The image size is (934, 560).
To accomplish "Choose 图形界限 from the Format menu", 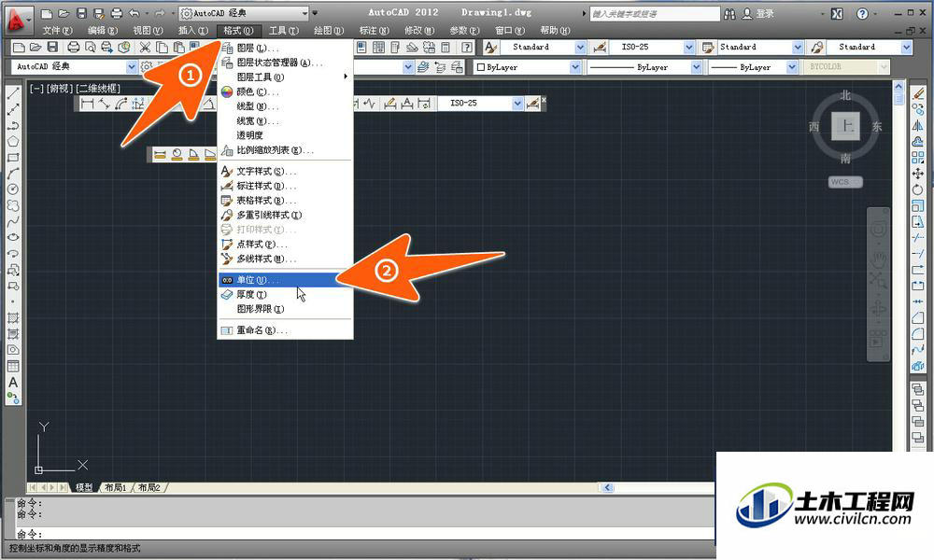I will tap(285, 309).
